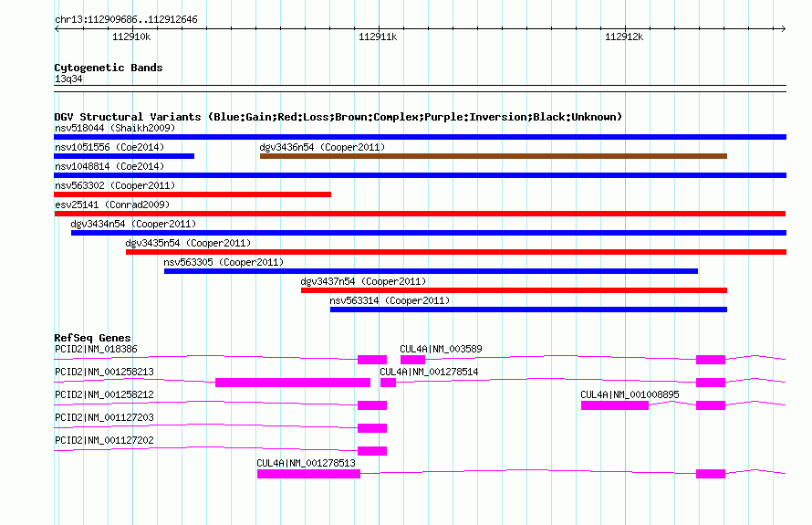Click the wide exon under CUL4A|NM_001278513 label
812x525 pixels.
click(308, 474)
